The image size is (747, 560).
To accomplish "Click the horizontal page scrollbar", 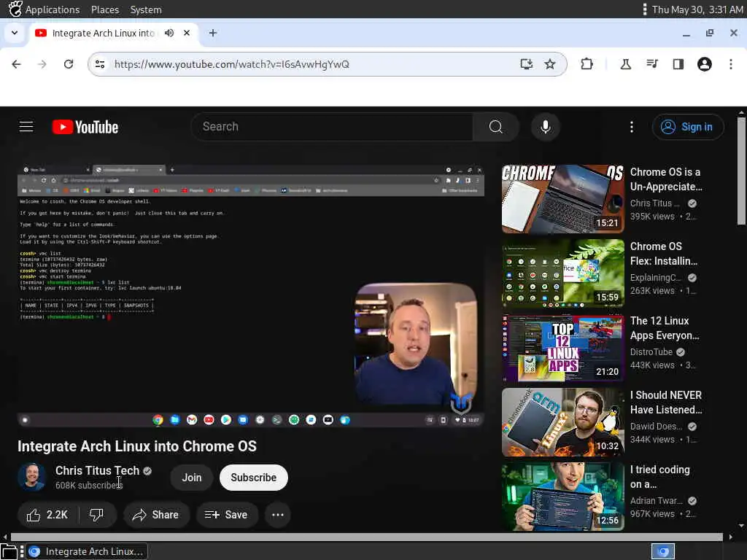I will tap(367, 537).
